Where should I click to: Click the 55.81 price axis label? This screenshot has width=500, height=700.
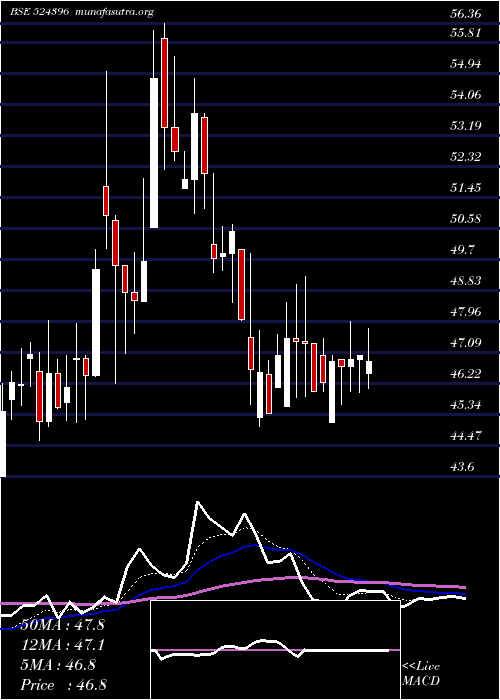(466, 33)
